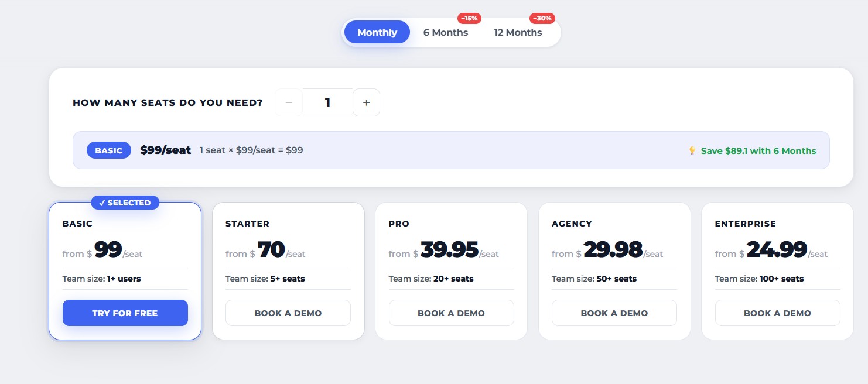868x384 pixels.
Task: Click the red -15% discount badge
Action: (469, 18)
